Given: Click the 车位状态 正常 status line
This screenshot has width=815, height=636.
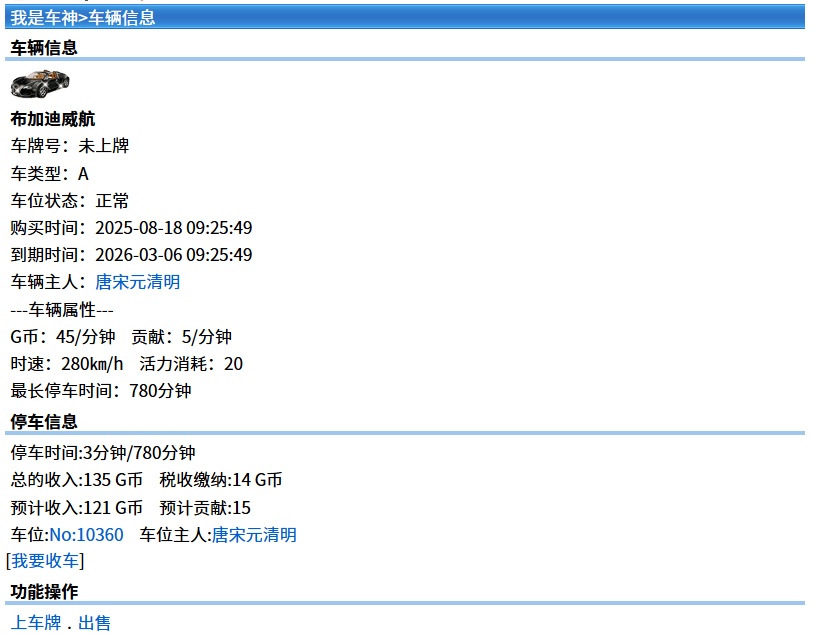Looking at the screenshot, I should point(70,201).
